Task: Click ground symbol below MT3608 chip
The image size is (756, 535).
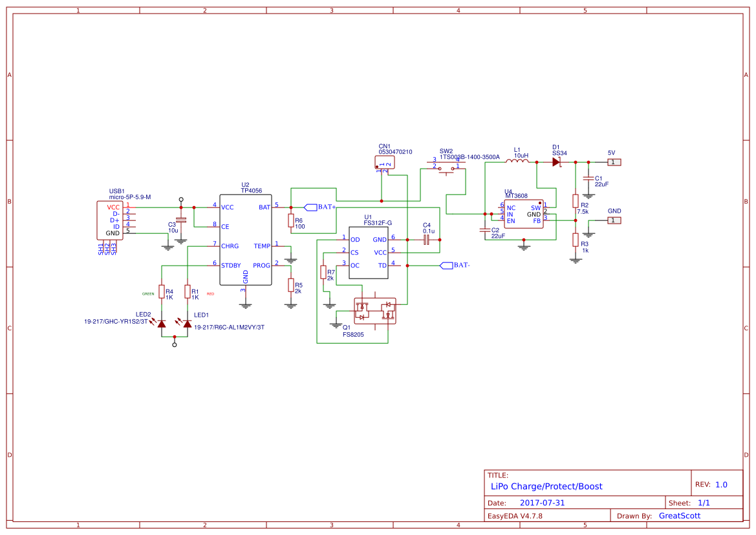Action: coord(524,247)
